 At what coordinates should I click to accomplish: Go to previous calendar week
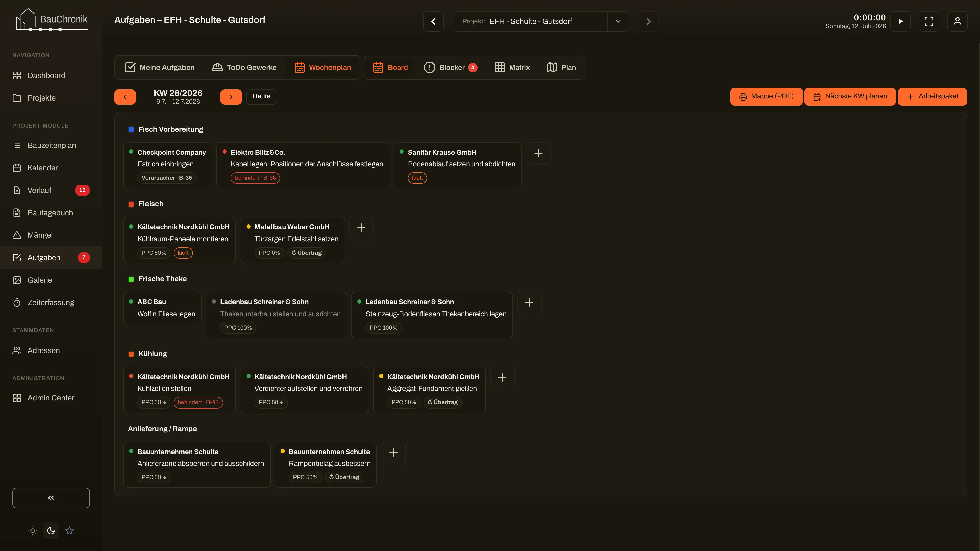point(125,97)
